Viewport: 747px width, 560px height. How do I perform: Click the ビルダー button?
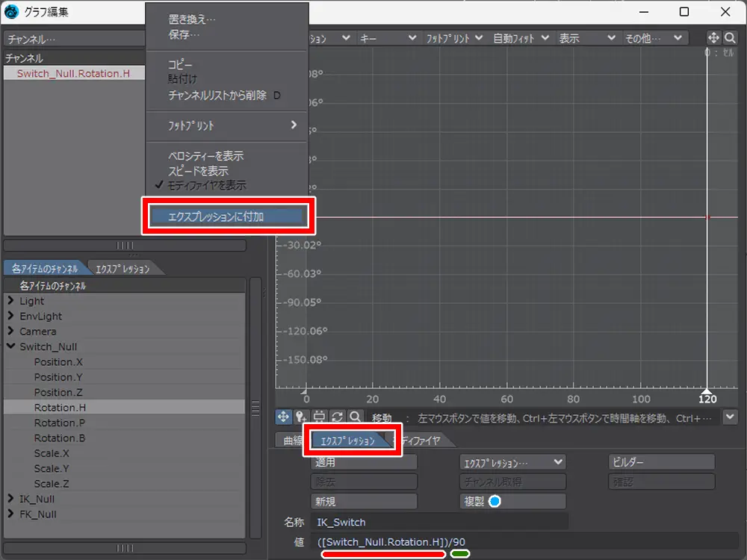pos(662,463)
